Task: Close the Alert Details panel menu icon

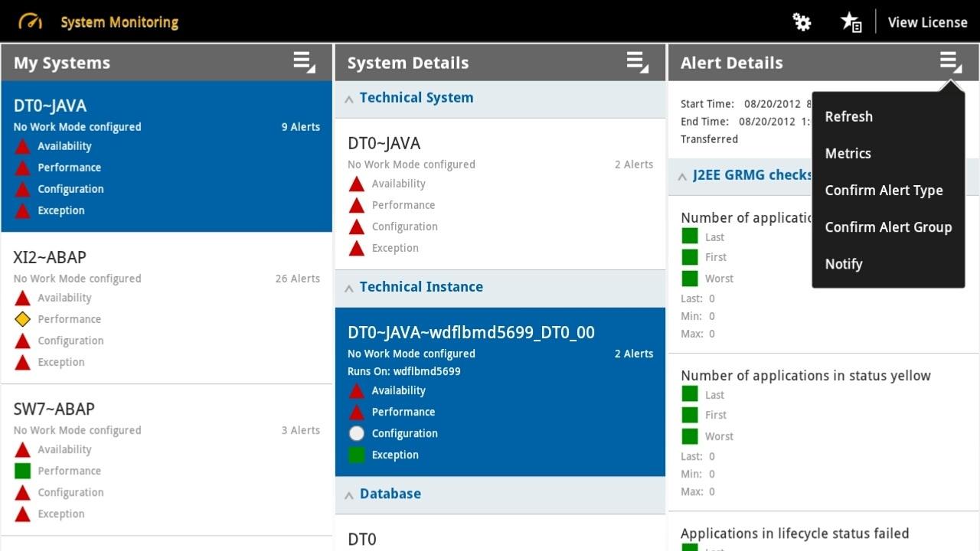Action: [x=950, y=63]
